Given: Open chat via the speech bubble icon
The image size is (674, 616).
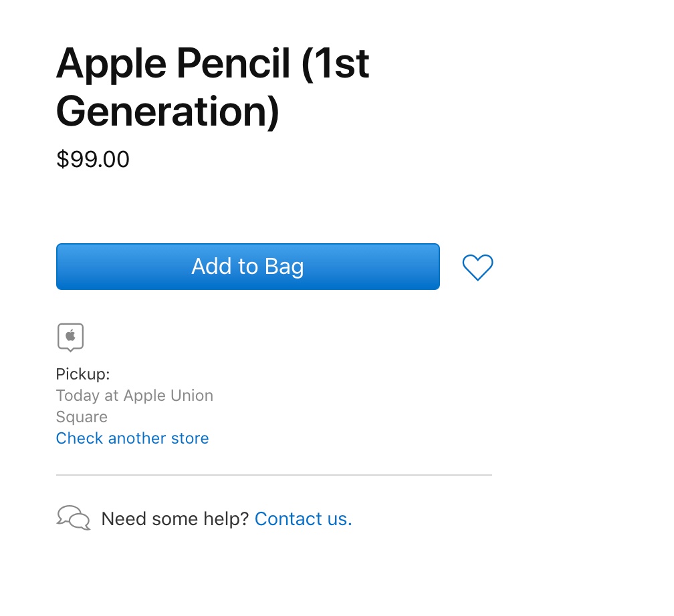Looking at the screenshot, I should [72, 517].
